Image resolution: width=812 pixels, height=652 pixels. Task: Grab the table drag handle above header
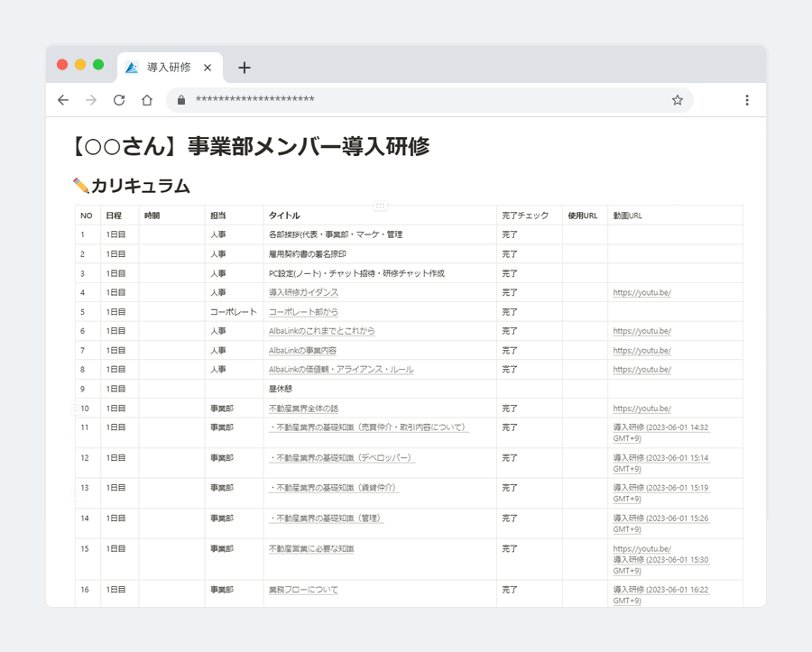click(380, 206)
